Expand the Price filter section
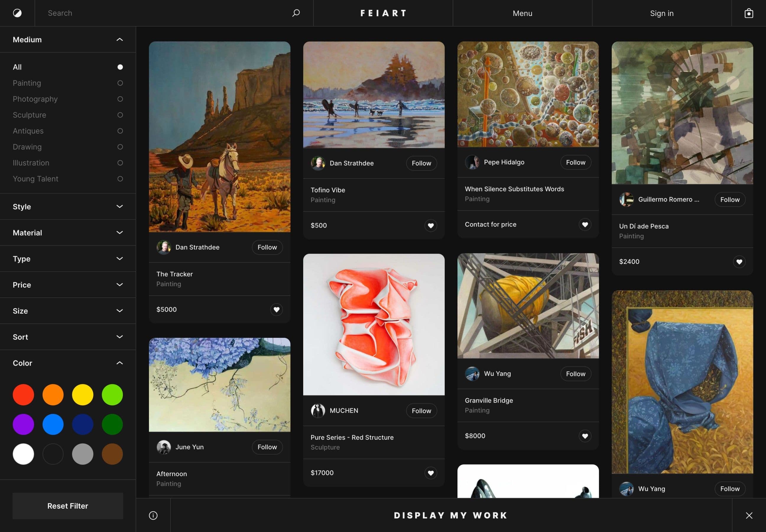This screenshot has height=532, width=766. 120,284
